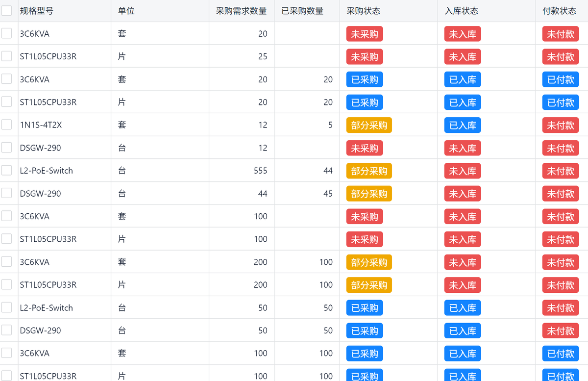
Task: Click the 入库状态 column header
Action: pyautogui.click(x=461, y=11)
